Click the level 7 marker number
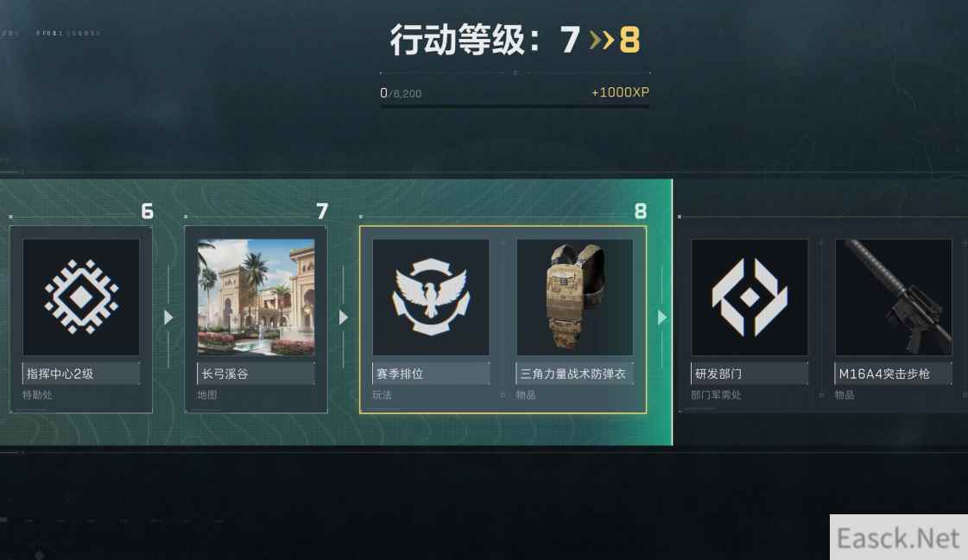The width and height of the screenshot is (968, 560). click(321, 211)
